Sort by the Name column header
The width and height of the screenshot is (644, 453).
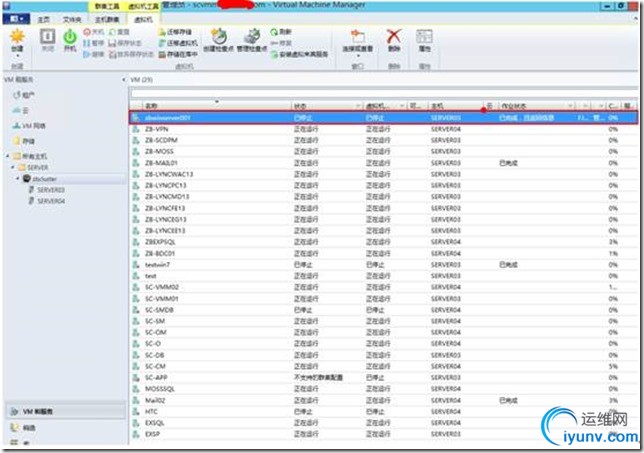216,106
